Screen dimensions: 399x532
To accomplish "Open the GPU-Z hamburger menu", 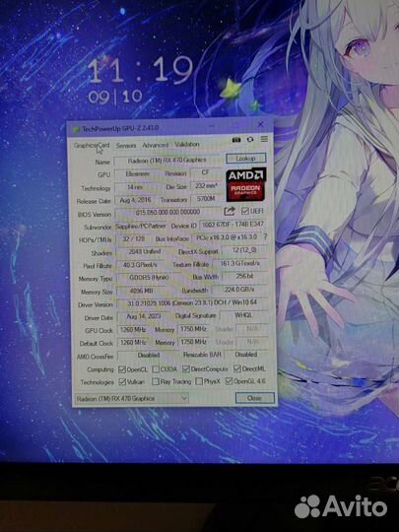I will 264,139.
